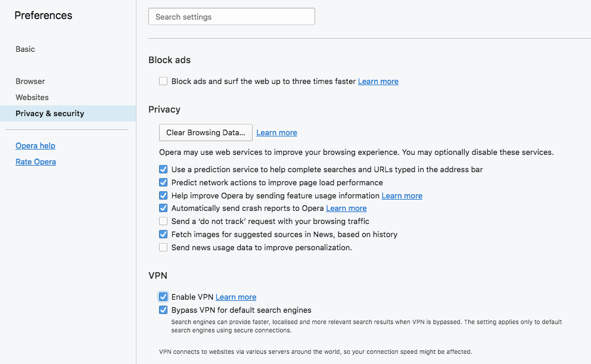The image size is (591, 364).
Task: Uncheck Fetch images for suggested News sources
Action: coord(163,235)
